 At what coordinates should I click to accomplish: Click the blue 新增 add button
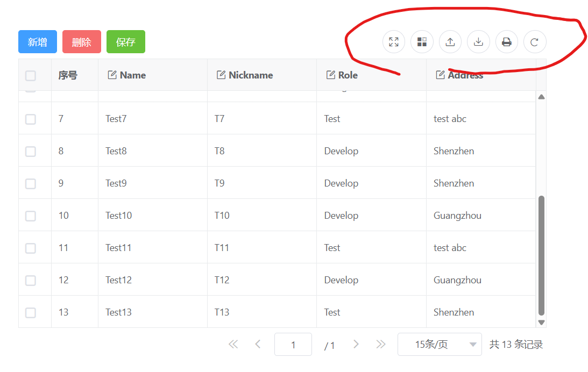[38, 42]
